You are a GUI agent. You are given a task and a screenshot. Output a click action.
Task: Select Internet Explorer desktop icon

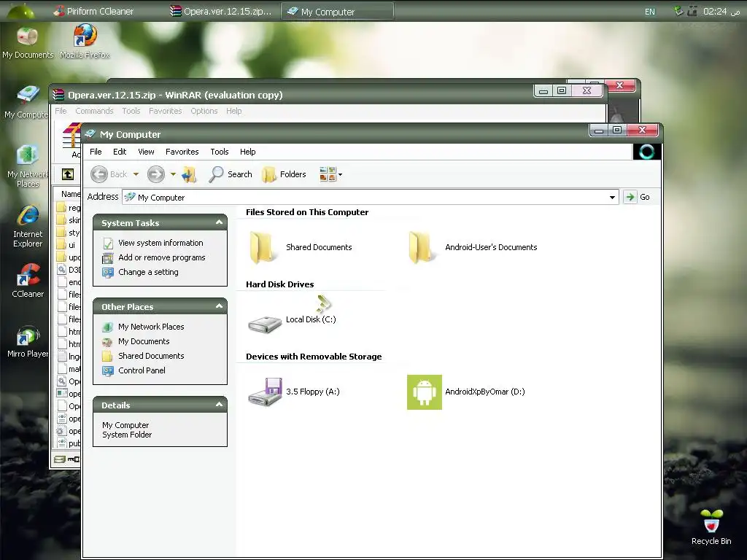point(28,227)
